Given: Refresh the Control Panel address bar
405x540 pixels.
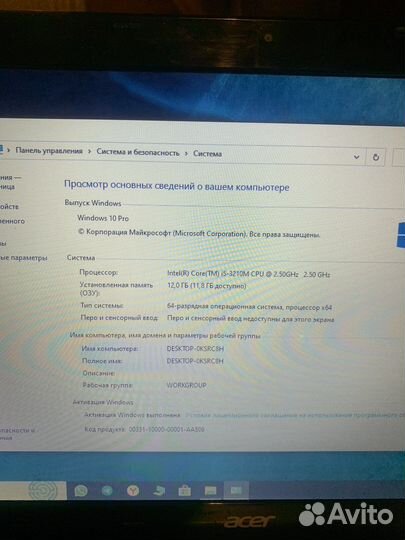Looking at the screenshot, I should coord(376,157).
